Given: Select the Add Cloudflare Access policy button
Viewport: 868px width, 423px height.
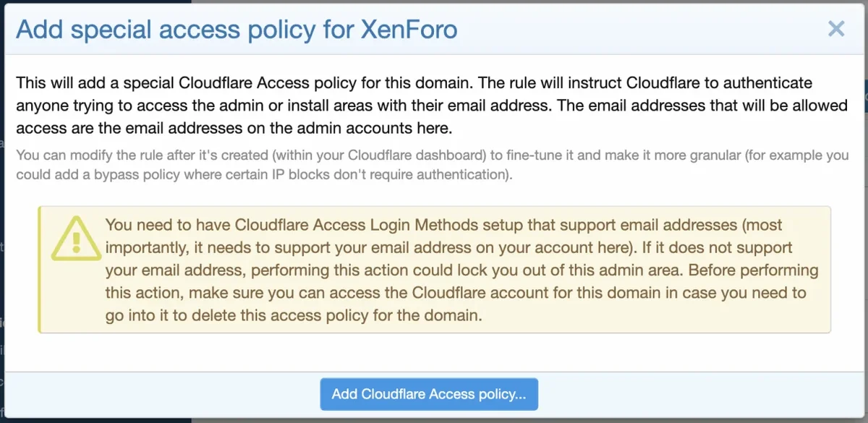Looking at the screenshot, I should [429, 394].
